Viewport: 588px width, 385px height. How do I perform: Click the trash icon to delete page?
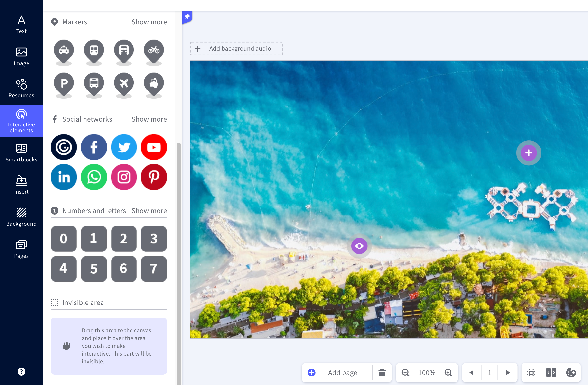(x=382, y=372)
